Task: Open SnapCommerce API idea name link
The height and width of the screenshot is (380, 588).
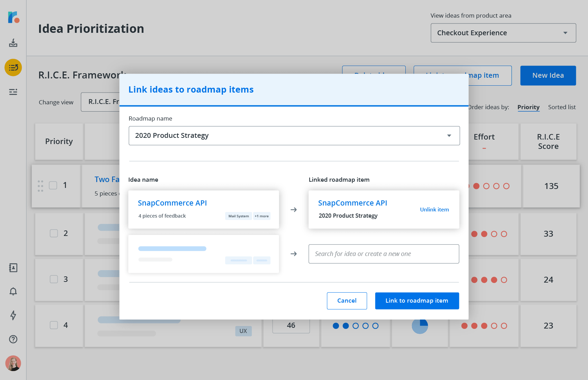Action: pyautogui.click(x=172, y=203)
